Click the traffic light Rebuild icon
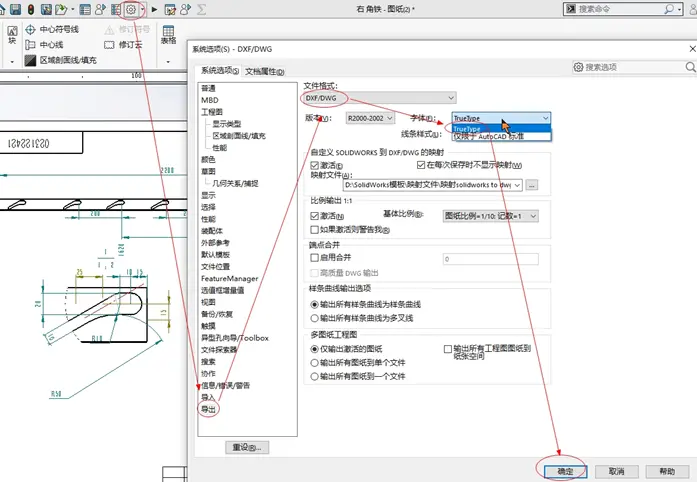Viewport: 697px width, 482px height. tap(31, 9)
